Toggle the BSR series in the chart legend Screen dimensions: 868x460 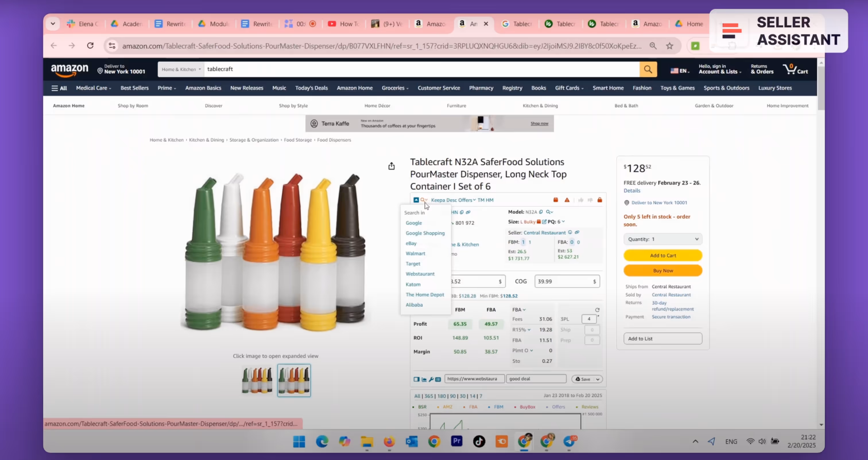tap(422, 407)
